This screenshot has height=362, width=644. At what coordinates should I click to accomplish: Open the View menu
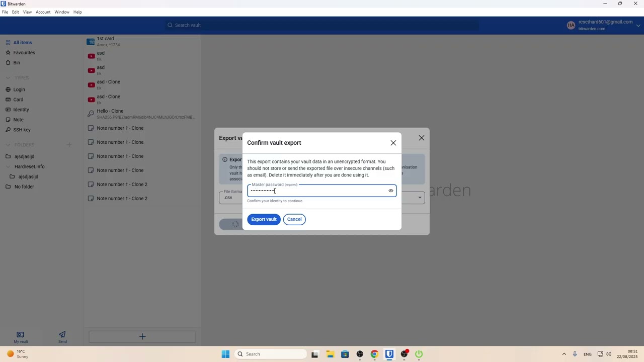click(x=27, y=12)
